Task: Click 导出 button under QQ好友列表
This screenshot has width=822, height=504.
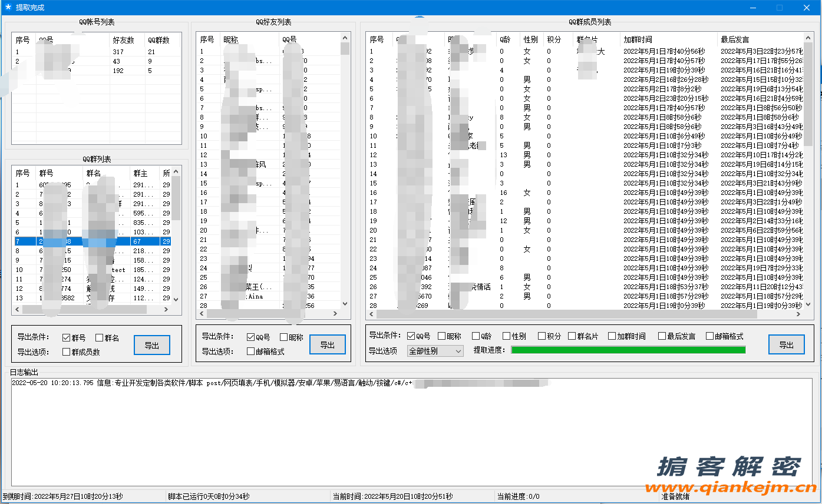Action: click(328, 345)
